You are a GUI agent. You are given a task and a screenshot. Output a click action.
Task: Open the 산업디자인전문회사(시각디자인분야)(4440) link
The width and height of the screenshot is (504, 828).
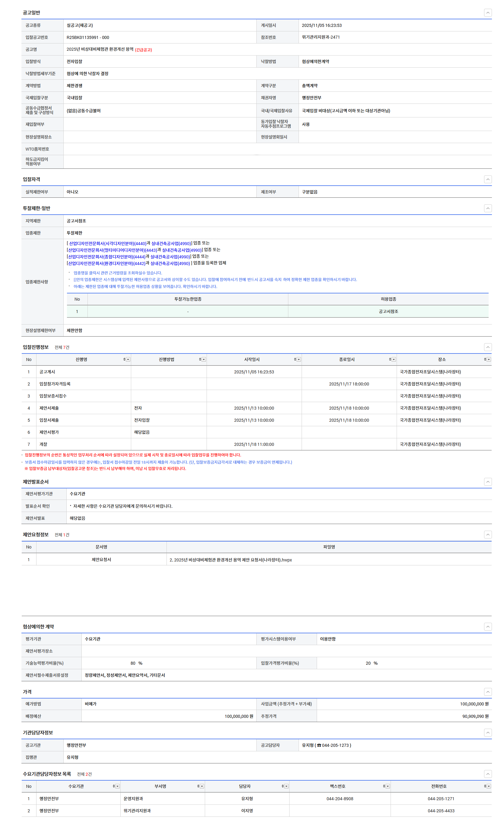coord(107,244)
